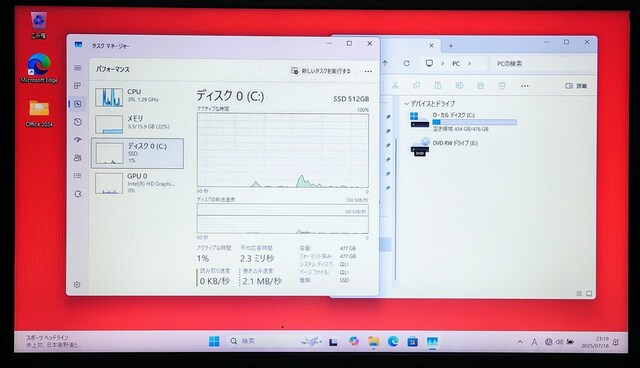Open Microsoft Edge from taskbar
Screen dimensions: 640x368
coord(393,341)
